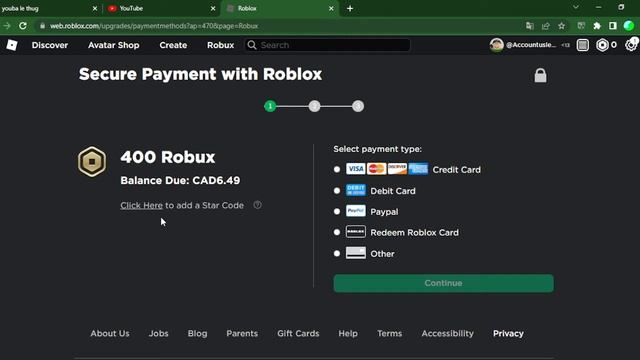This screenshot has width=640, height=360.
Task: Click the Visa card logo
Action: pyautogui.click(x=356, y=169)
